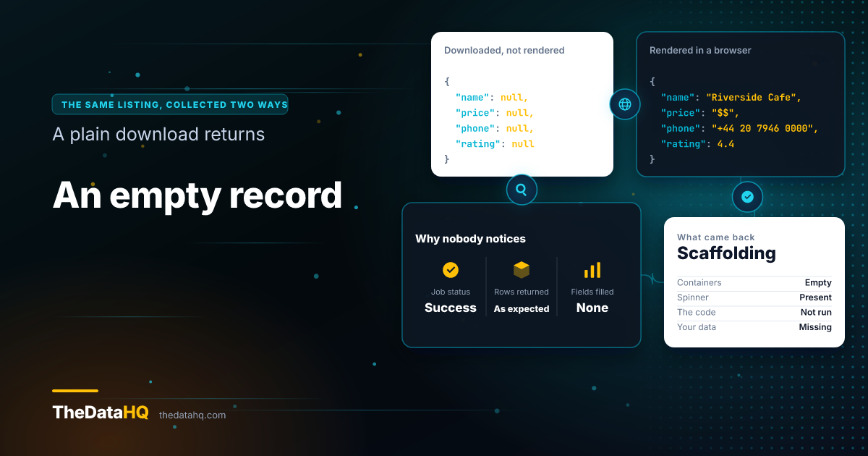868x456 pixels.
Task: Click the 'Empty' value in Containers row
Action: pyautogui.click(x=818, y=283)
